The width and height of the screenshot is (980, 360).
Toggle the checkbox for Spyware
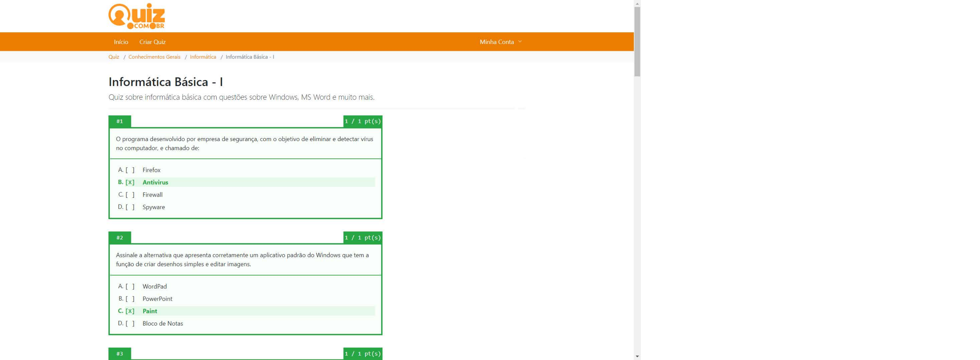(130, 207)
